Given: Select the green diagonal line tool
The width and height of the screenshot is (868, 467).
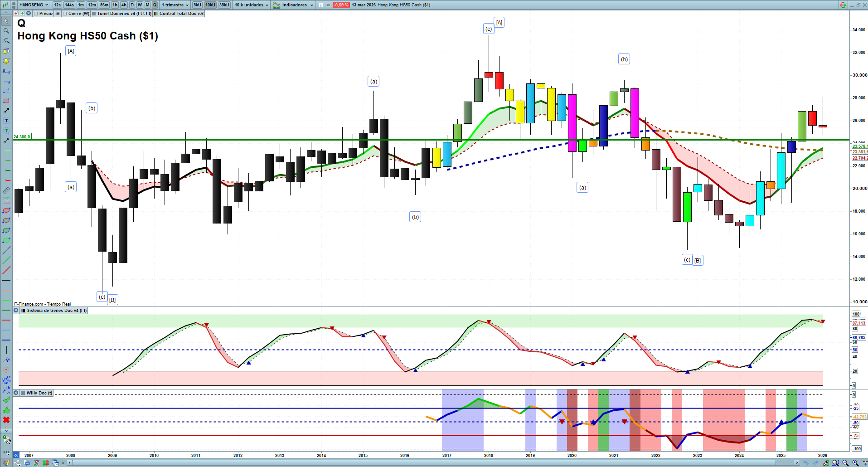Looking at the screenshot, I should [x=6, y=260].
